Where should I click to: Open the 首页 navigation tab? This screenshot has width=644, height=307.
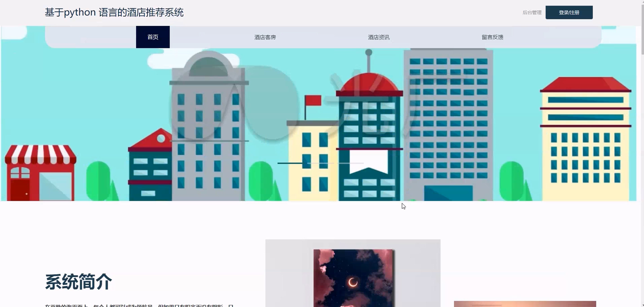coord(153,37)
